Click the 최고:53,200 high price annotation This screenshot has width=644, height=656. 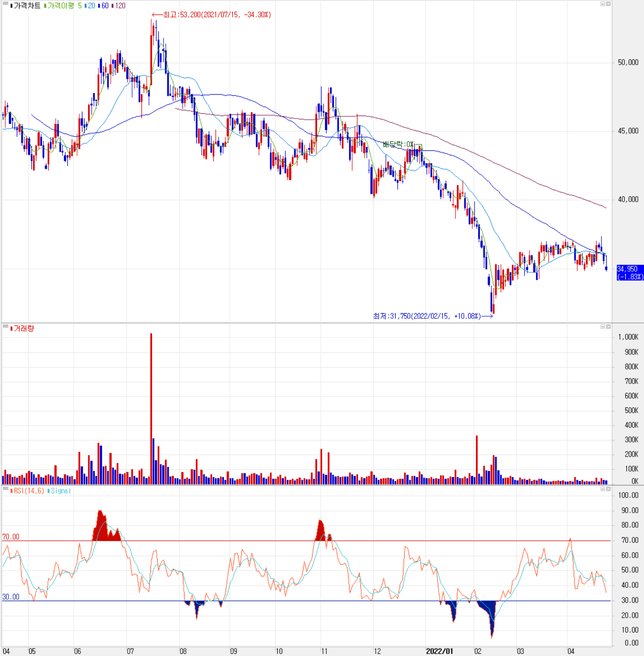pos(211,15)
